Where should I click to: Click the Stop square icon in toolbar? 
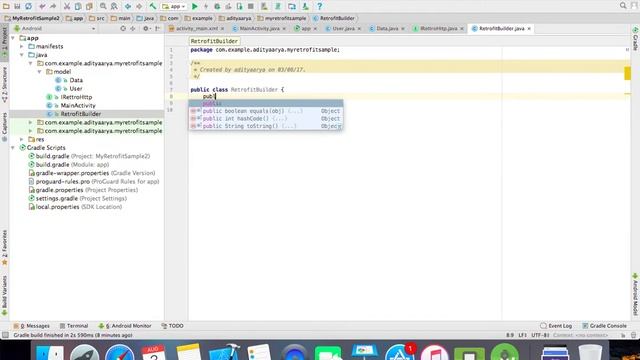point(251,6)
